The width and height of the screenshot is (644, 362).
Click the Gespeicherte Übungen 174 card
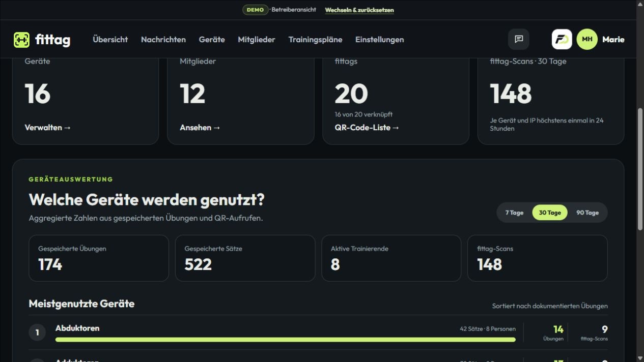pos(99,258)
